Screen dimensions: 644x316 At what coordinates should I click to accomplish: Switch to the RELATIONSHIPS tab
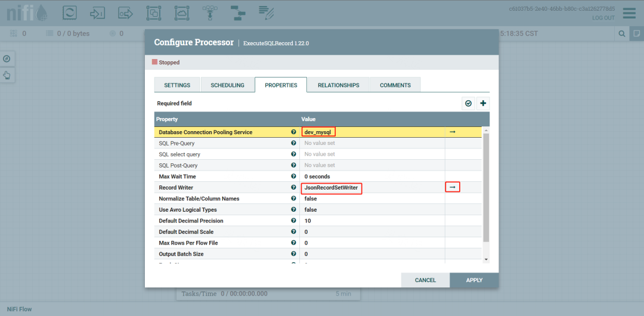339,85
